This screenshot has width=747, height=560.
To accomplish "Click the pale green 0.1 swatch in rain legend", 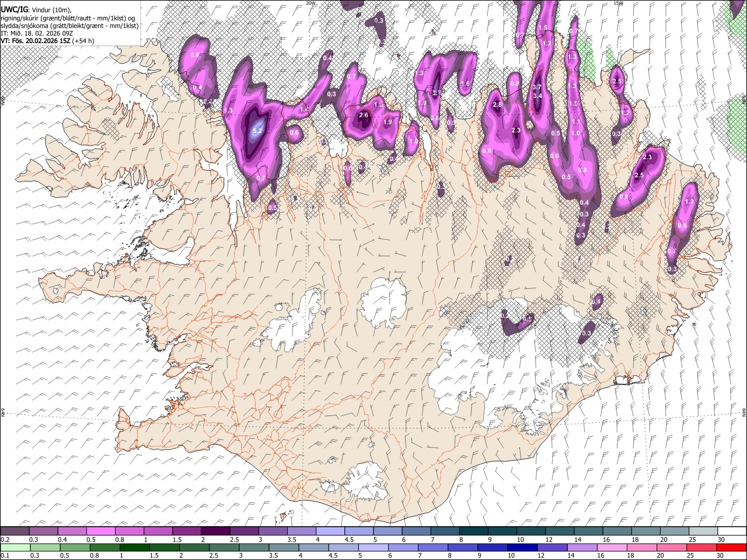I will click(15, 547).
